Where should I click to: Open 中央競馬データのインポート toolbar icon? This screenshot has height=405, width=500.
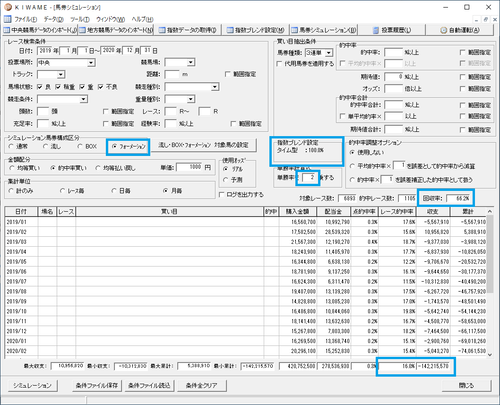(7, 30)
